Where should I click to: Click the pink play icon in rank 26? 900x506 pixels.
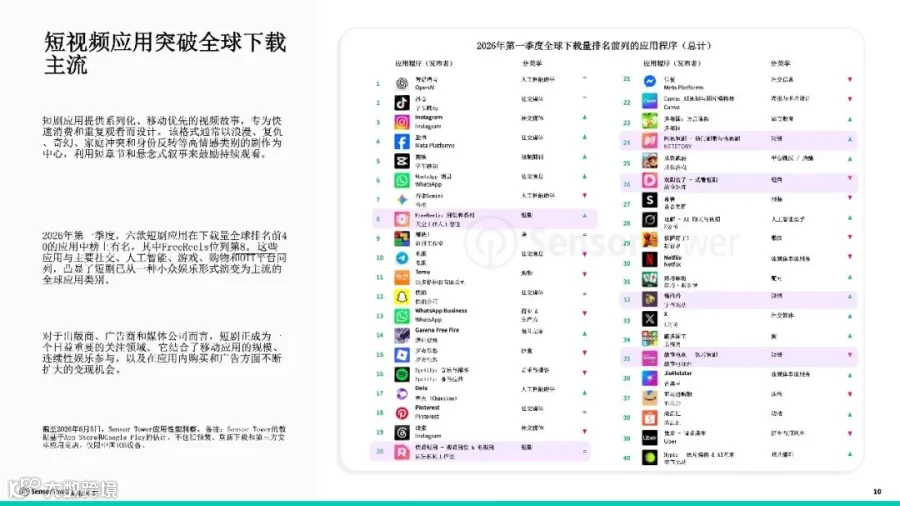click(x=650, y=180)
